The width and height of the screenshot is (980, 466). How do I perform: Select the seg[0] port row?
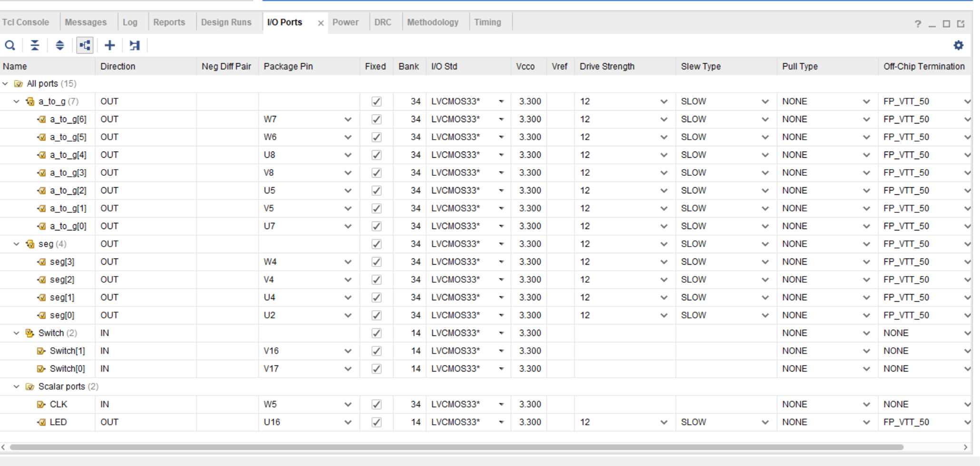coord(62,315)
